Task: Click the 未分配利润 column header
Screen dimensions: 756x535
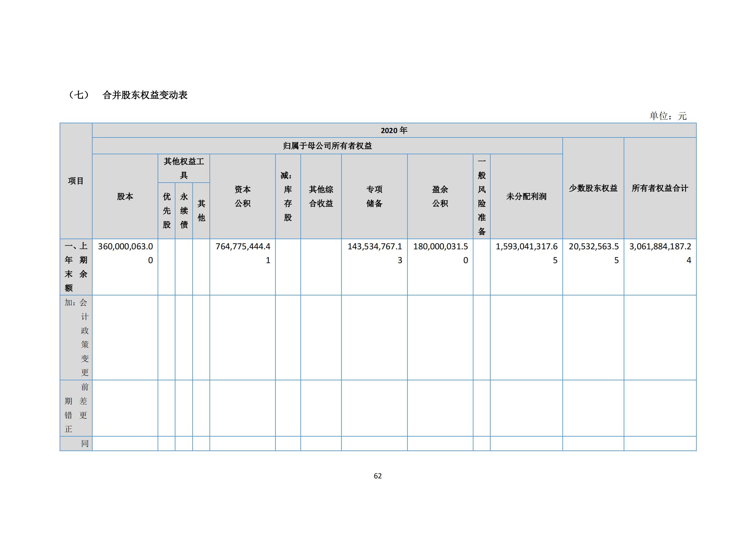Action: click(x=526, y=196)
